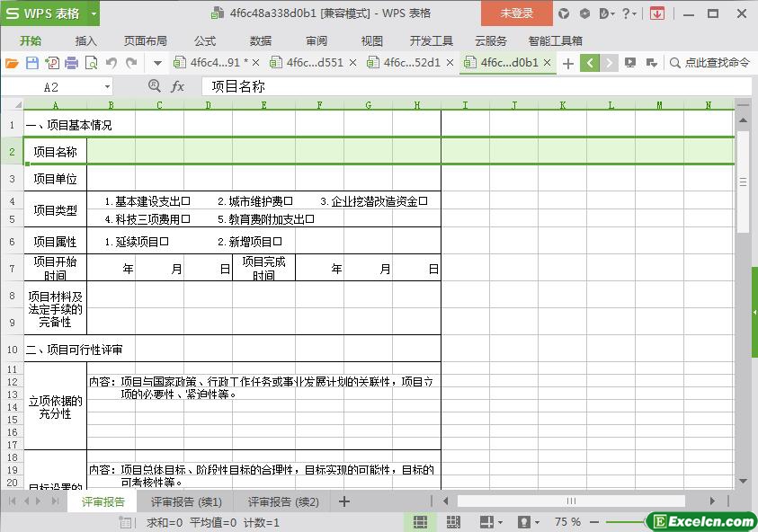
Task: Open the WPS 表格 application menu dropdown
Action: [x=94, y=13]
